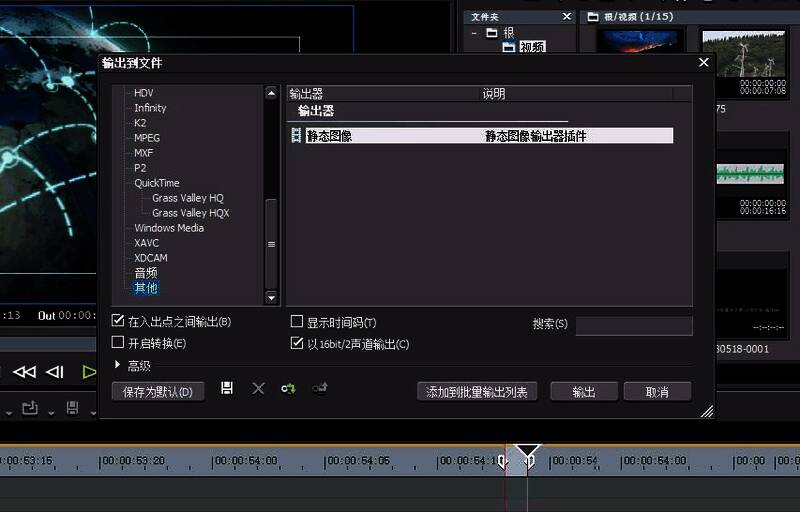This screenshot has width=800, height=512.
Task: Click the exporter list scroll down arrow
Action: (x=271, y=298)
